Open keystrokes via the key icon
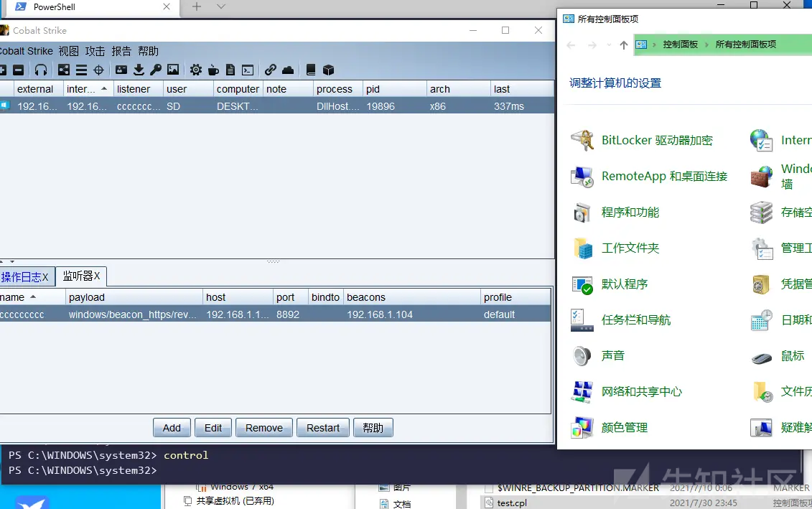The image size is (812, 509). click(155, 70)
